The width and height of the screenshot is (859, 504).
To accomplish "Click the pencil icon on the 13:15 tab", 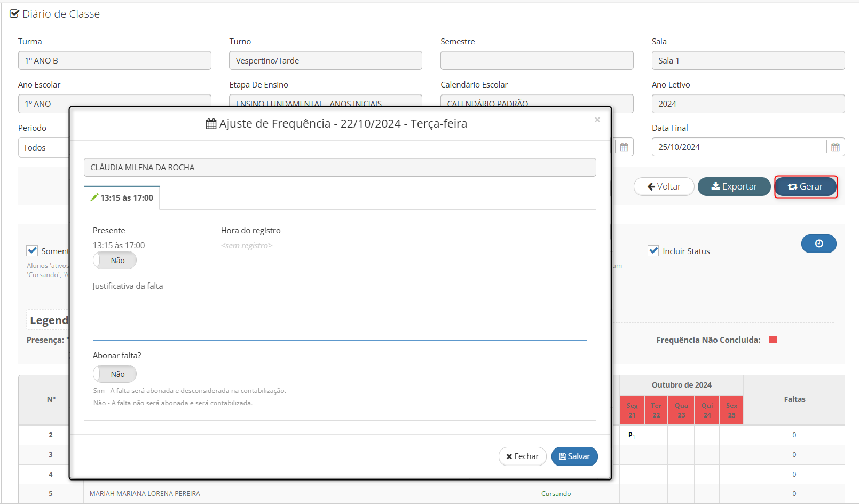I will click(x=94, y=198).
